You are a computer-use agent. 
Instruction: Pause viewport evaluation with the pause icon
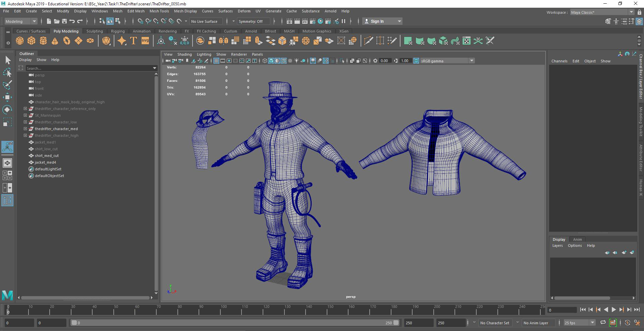pos(344,21)
